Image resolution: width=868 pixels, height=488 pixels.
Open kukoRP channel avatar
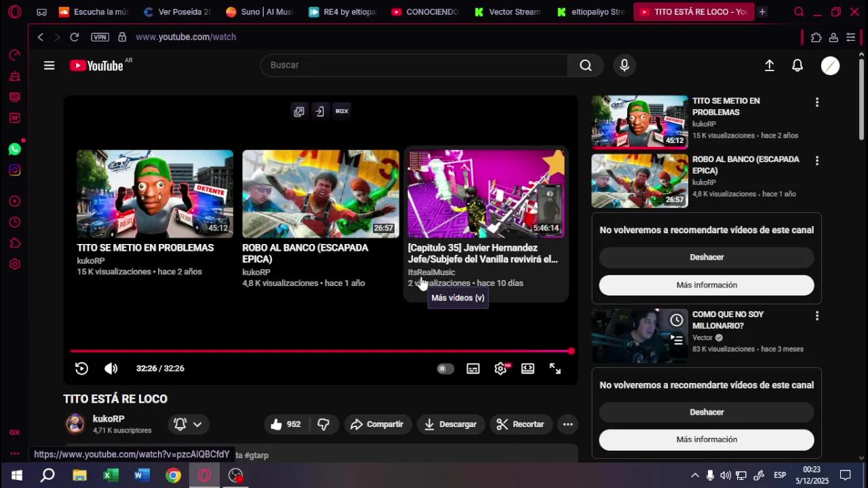tap(75, 424)
